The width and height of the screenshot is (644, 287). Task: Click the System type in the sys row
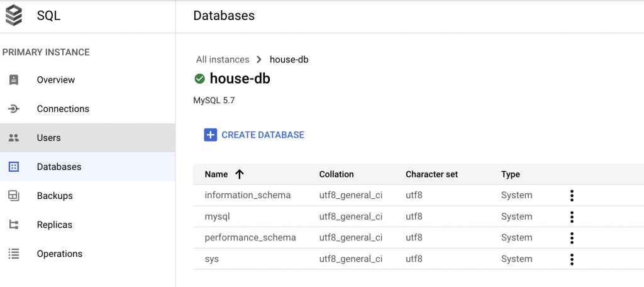(517, 259)
